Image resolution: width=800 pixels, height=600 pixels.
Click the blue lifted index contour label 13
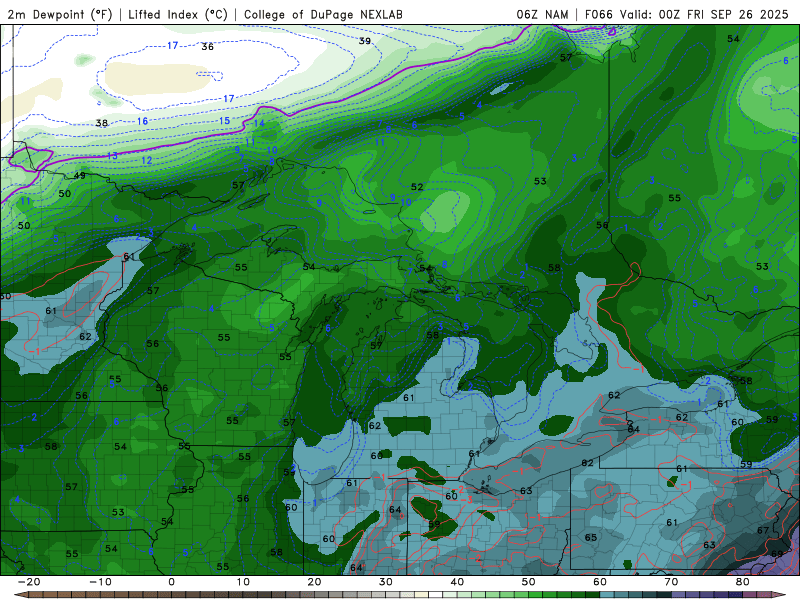[112, 156]
